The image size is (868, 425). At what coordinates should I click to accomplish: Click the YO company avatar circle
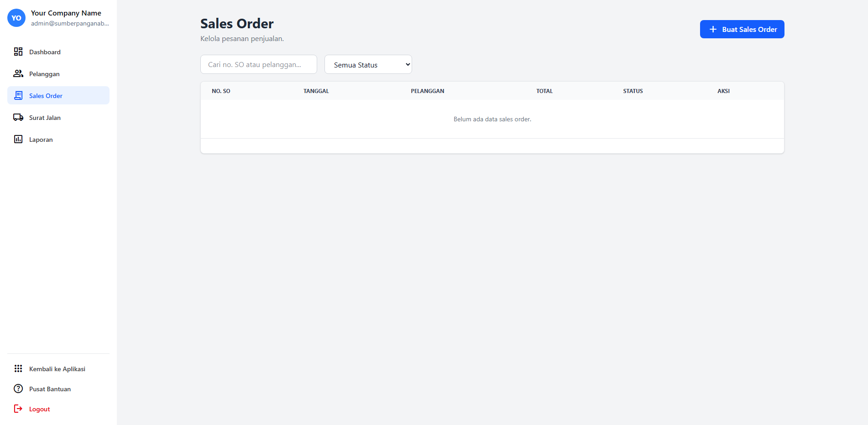[16, 18]
